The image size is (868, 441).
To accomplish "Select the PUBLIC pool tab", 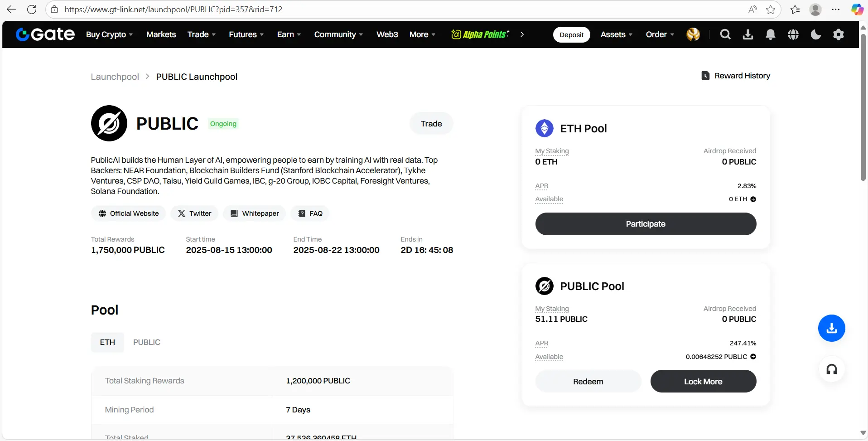I will click(x=147, y=342).
